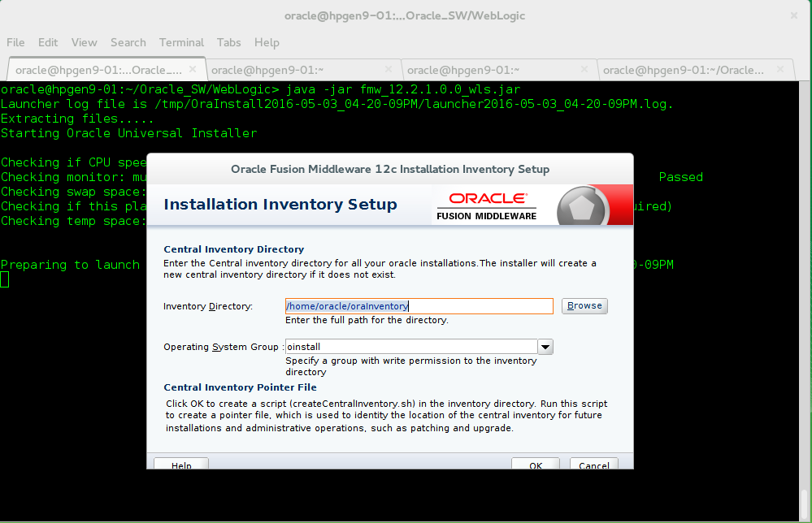The width and height of the screenshot is (812, 523).
Task: Open the File menu
Action: [15, 42]
